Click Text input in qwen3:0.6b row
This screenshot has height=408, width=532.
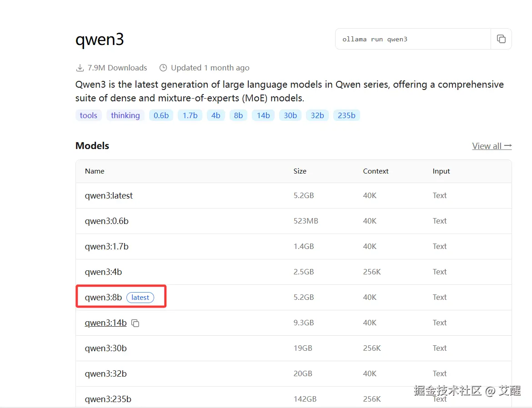point(439,221)
